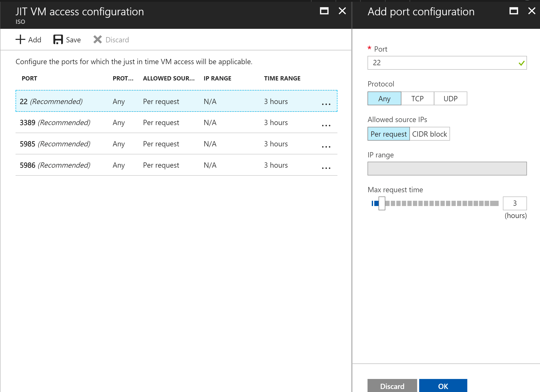540x392 pixels.
Task: Open ellipsis menu for port 3389 row
Action: pos(326,125)
